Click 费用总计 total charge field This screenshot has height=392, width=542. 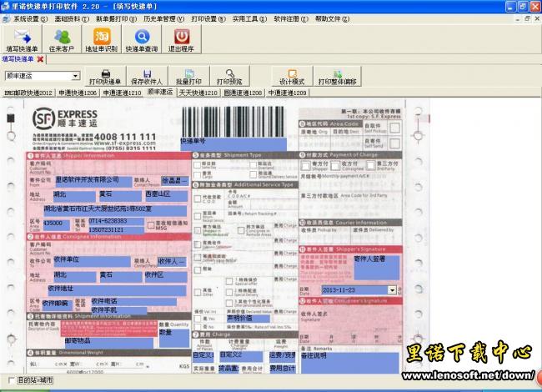click(283, 369)
